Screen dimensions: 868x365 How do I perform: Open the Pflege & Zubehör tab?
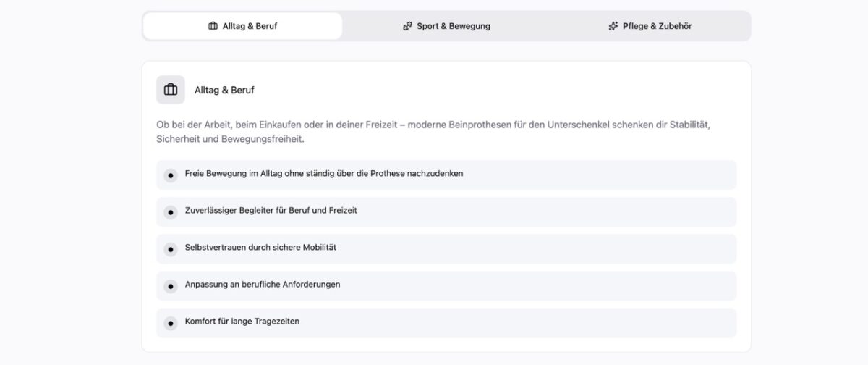point(650,26)
